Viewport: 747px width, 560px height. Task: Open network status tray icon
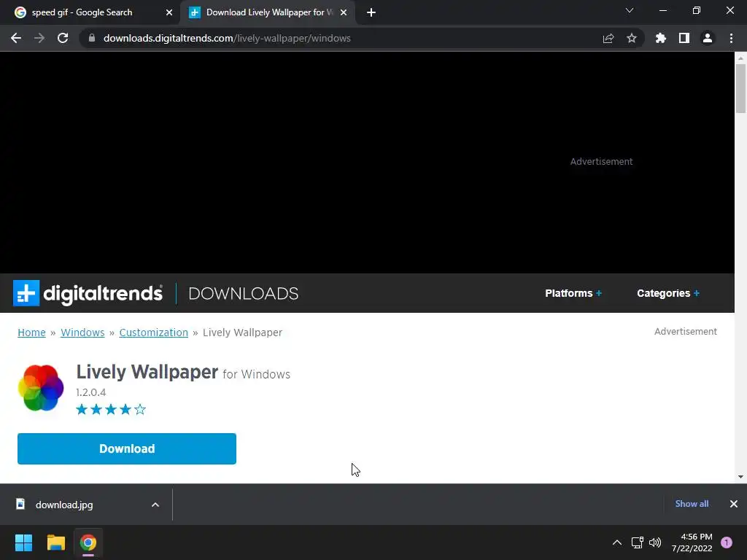638,542
